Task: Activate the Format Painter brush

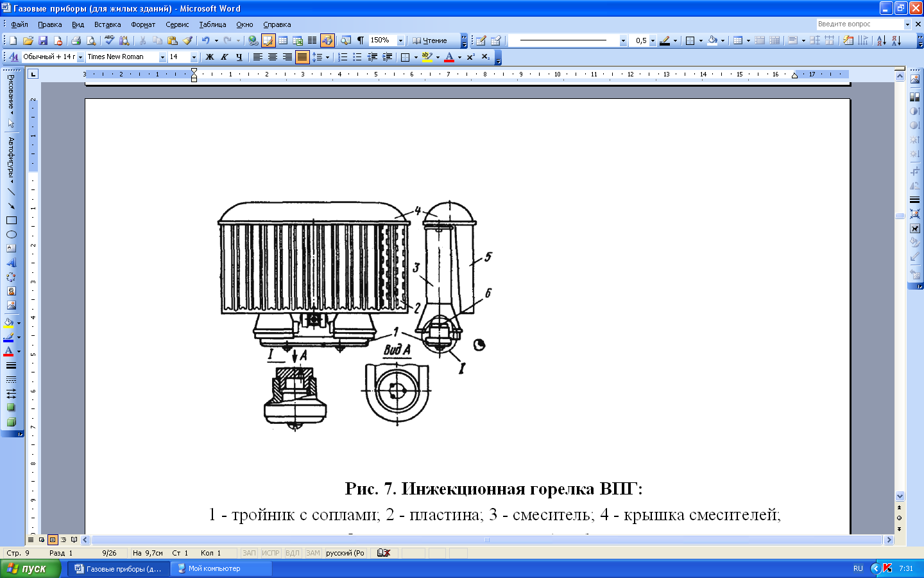Action: (187, 40)
